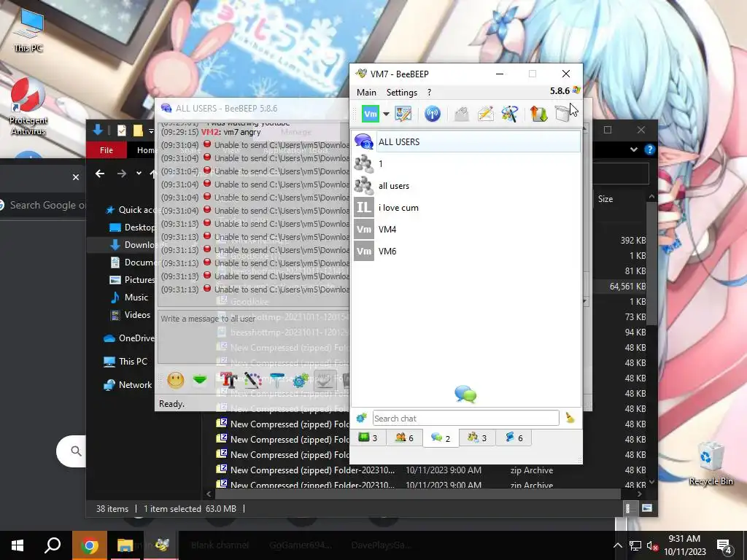This screenshot has width=747, height=560.
Task: Select Music in File Explorer sidebar
Action: (129, 297)
